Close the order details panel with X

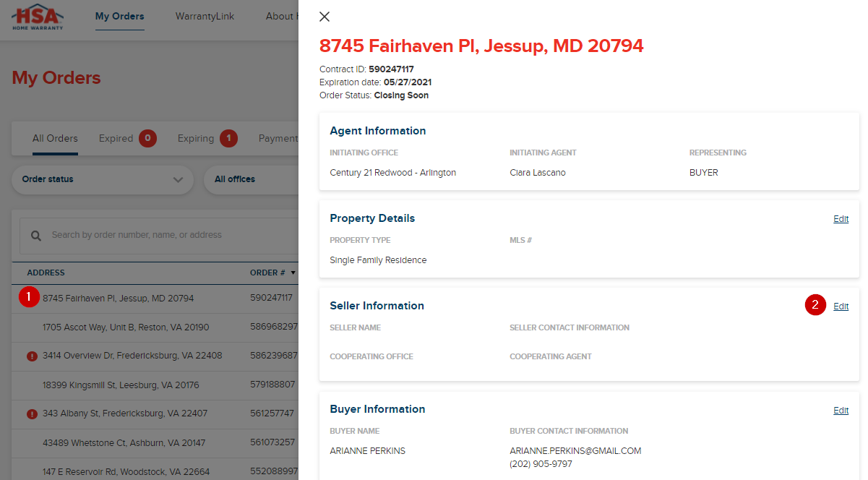coord(325,17)
